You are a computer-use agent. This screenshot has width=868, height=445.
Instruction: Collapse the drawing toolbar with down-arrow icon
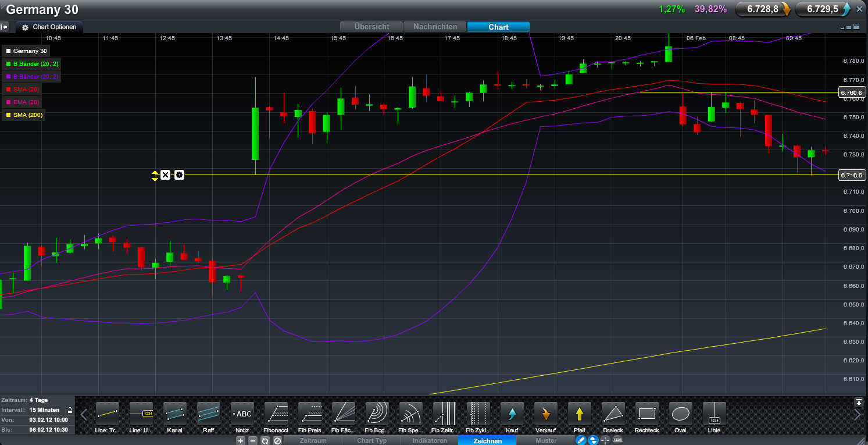[x=859, y=402]
